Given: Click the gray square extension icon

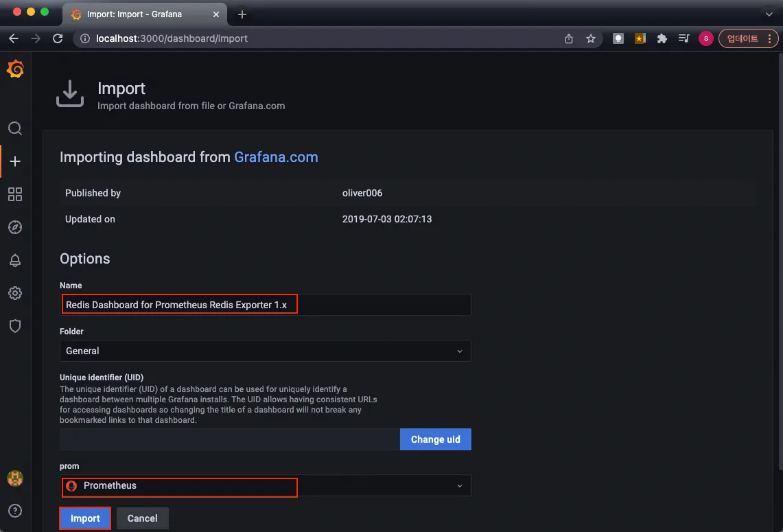Looking at the screenshot, I should 618,38.
